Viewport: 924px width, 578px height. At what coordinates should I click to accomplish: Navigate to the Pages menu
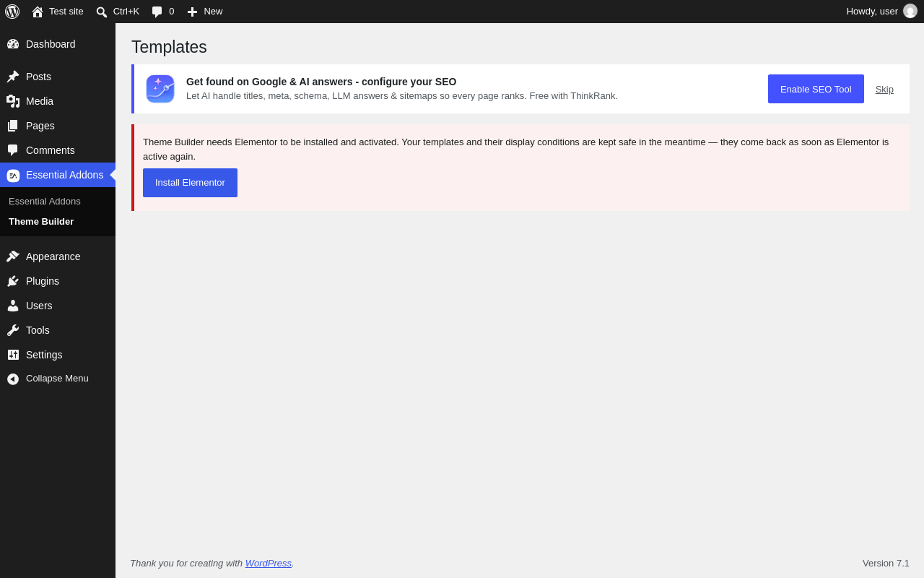pos(58,126)
